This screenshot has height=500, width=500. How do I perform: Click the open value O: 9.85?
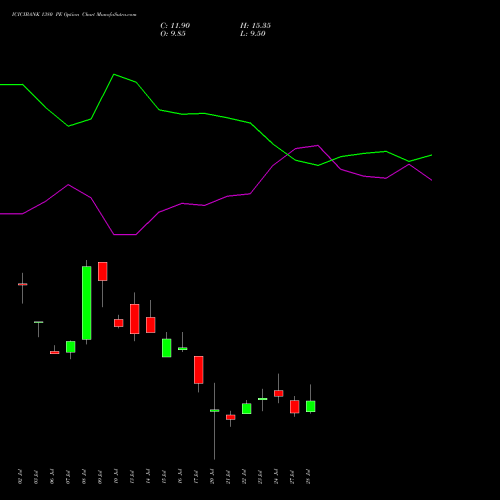[173, 34]
